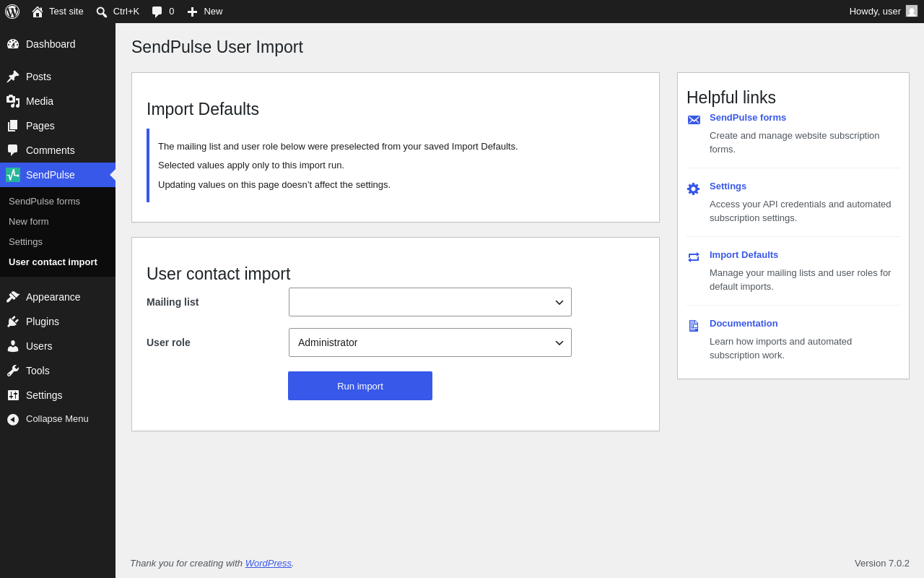Click the search magnifier icon
Viewport: 924px width, 578px height.
(102, 12)
